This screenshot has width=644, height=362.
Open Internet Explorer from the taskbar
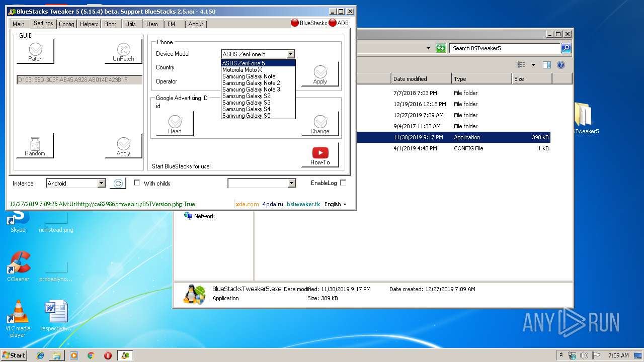pyautogui.click(x=40, y=355)
